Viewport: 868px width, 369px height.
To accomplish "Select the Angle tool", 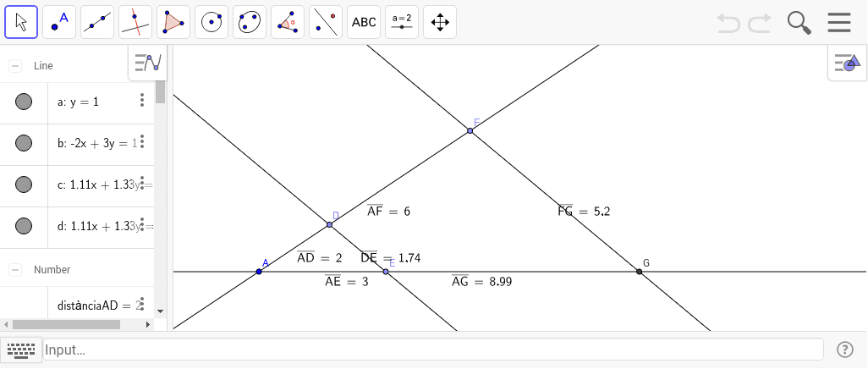I will (288, 22).
